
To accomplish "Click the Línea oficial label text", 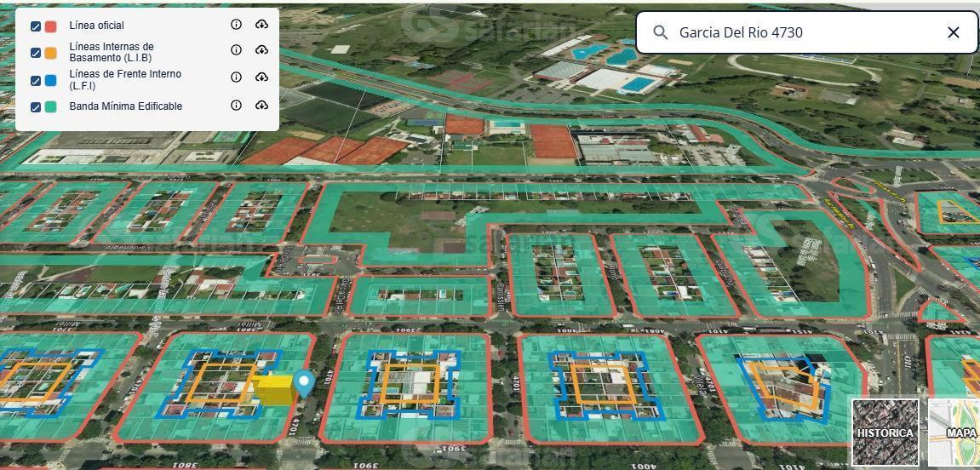I will [x=97, y=26].
